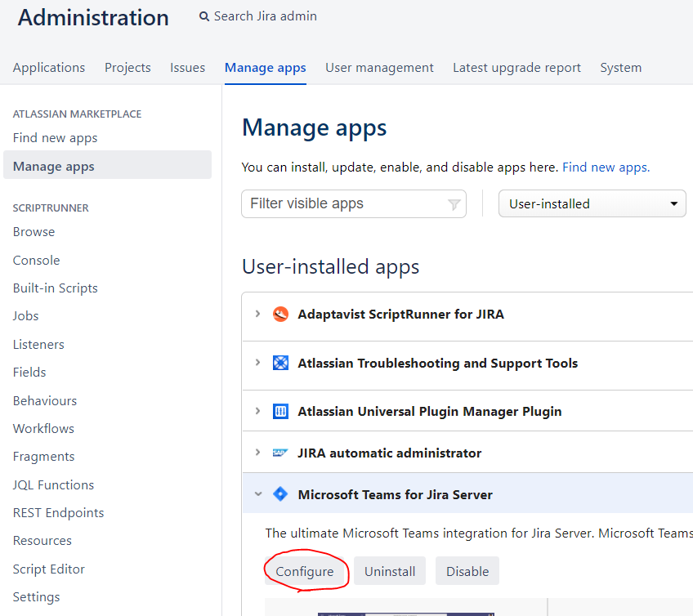Open the User-installed dropdown
Viewport: 693px width, 616px height.
pos(592,203)
